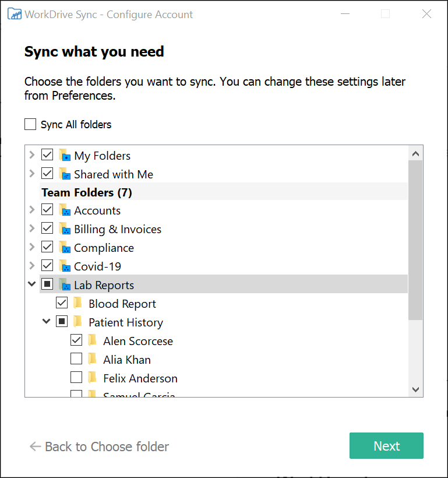
Task: Toggle the Lab Reports partial checkbox
Action: [47, 284]
